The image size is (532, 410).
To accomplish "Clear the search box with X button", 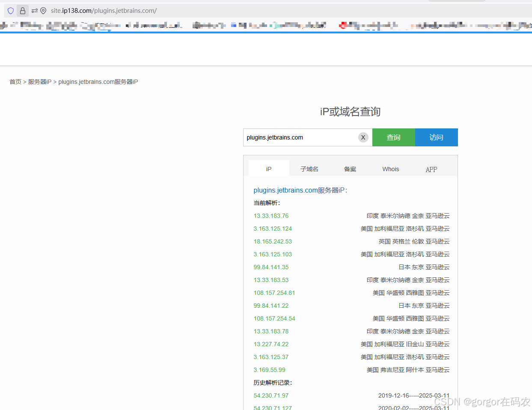I will (363, 137).
